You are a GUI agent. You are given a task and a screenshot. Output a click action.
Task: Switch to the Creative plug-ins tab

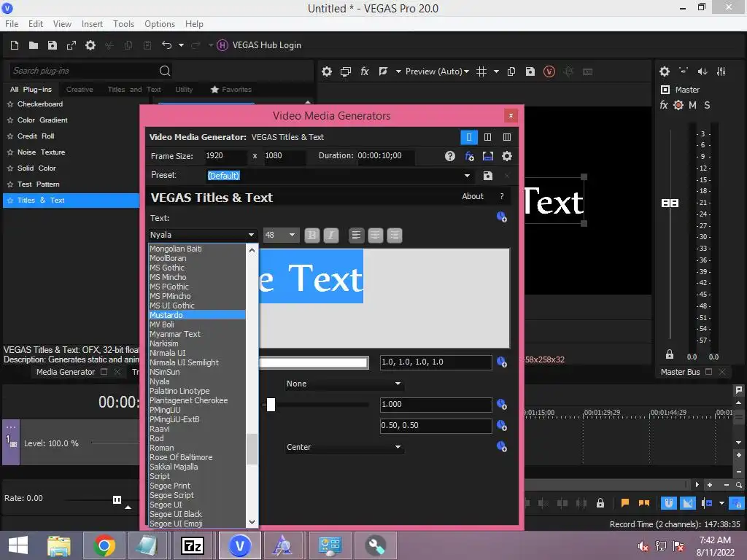click(80, 90)
